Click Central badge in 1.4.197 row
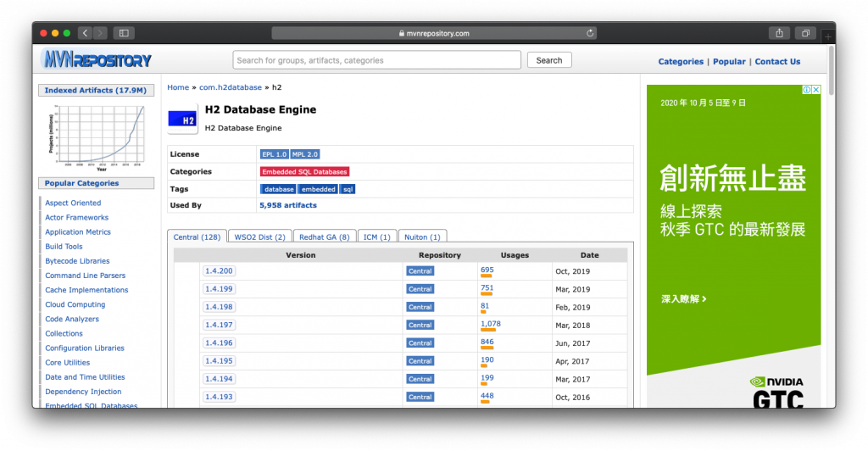This screenshot has height=451, width=868. point(420,325)
